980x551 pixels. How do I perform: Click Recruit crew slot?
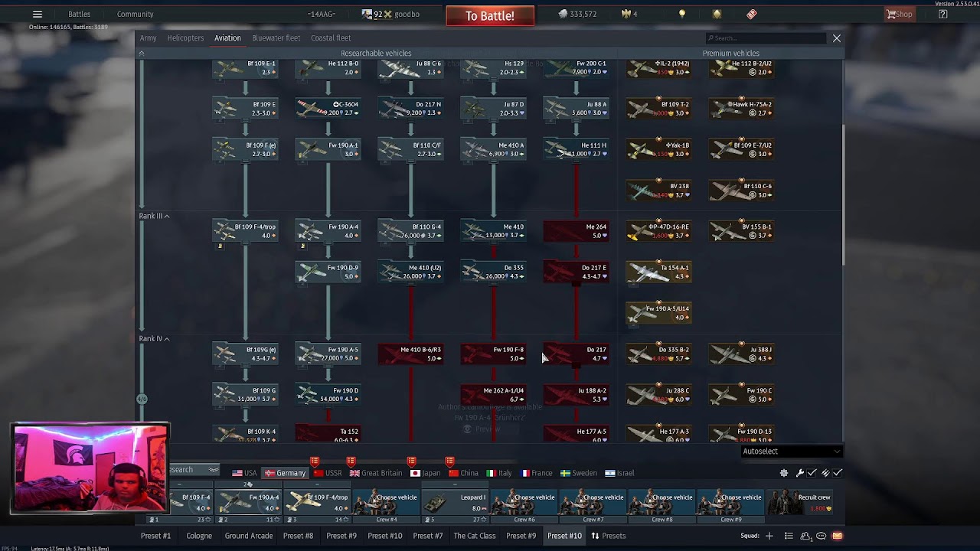click(x=800, y=503)
